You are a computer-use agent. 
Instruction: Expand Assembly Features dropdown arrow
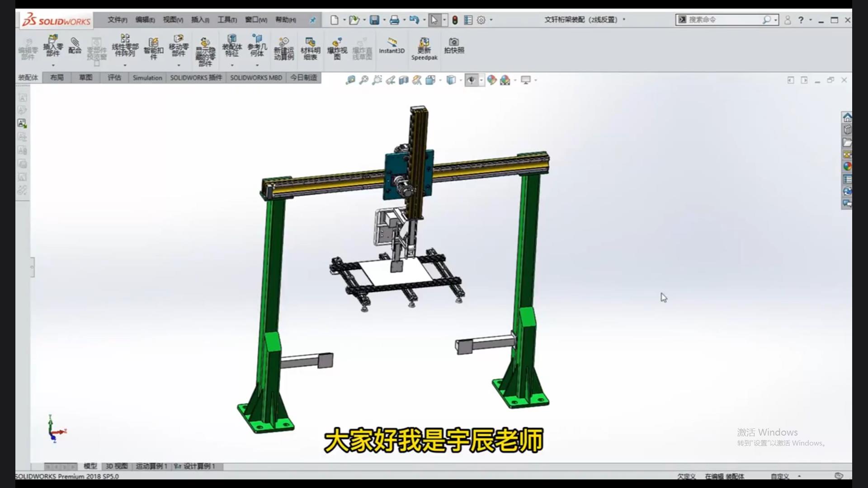[232, 66]
